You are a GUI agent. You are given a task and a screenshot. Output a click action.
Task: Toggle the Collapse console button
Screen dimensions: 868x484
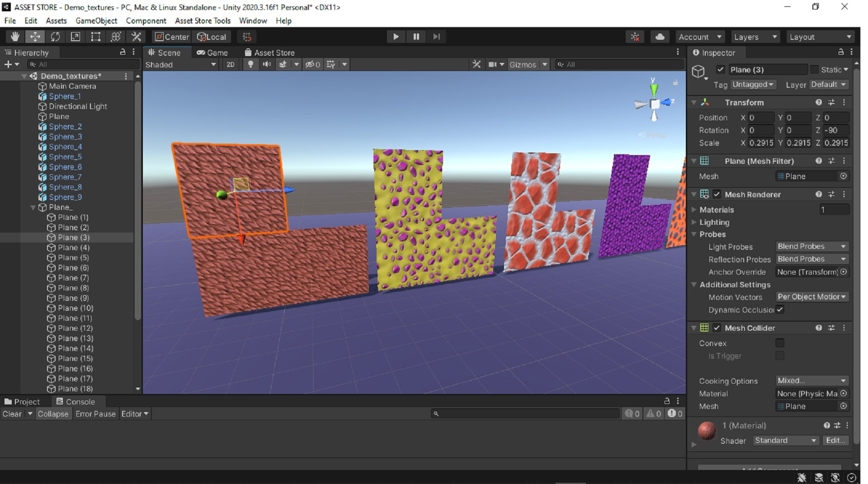pyautogui.click(x=53, y=413)
